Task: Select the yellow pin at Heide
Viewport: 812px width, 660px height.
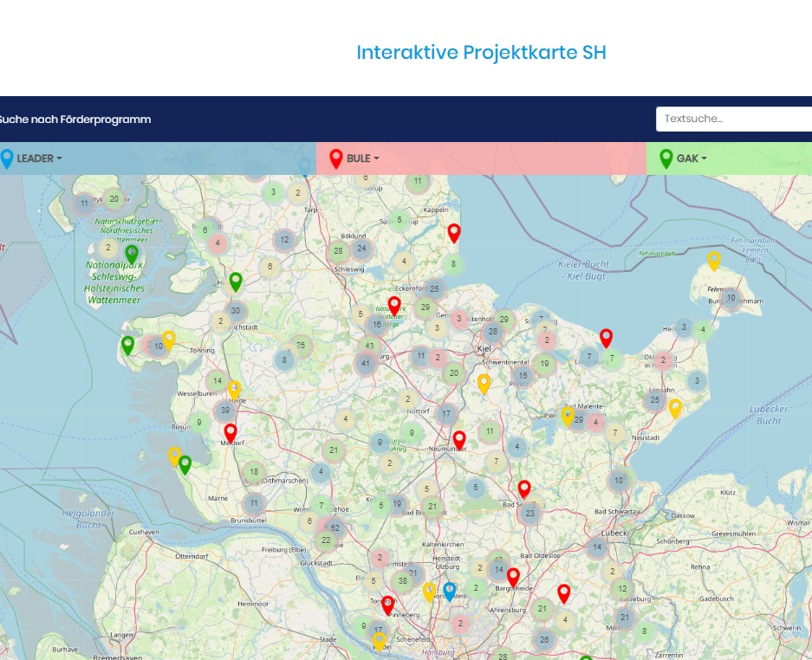Action: tap(234, 391)
